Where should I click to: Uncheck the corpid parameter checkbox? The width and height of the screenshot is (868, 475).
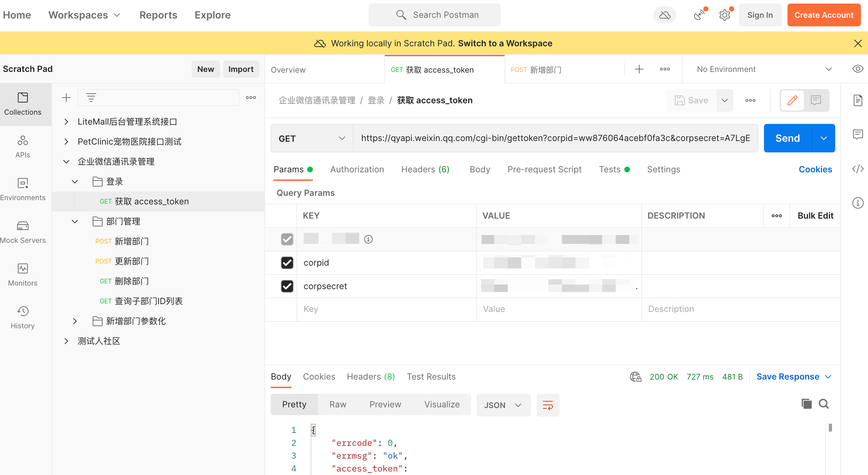click(x=287, y=263)
